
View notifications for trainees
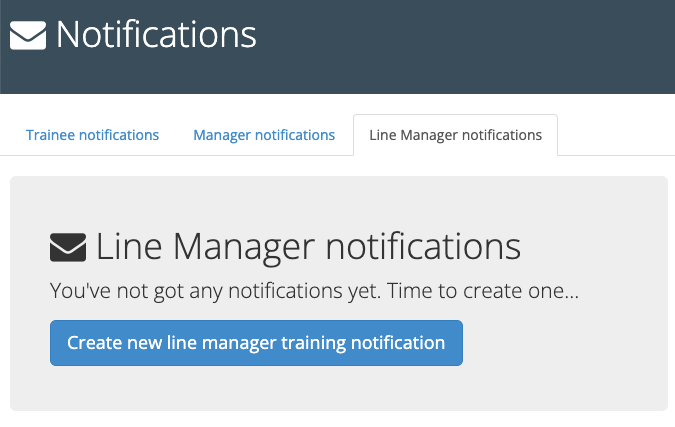[x=92, y=135]
